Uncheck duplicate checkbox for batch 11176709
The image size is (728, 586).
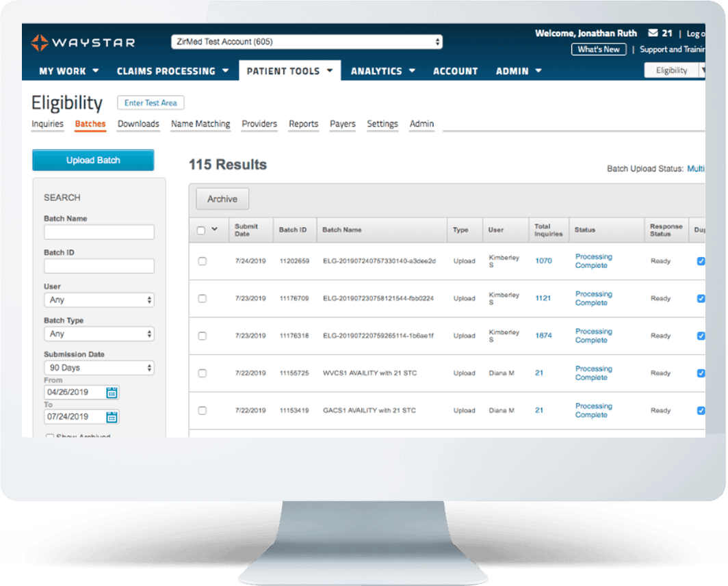tap(701, 298)
